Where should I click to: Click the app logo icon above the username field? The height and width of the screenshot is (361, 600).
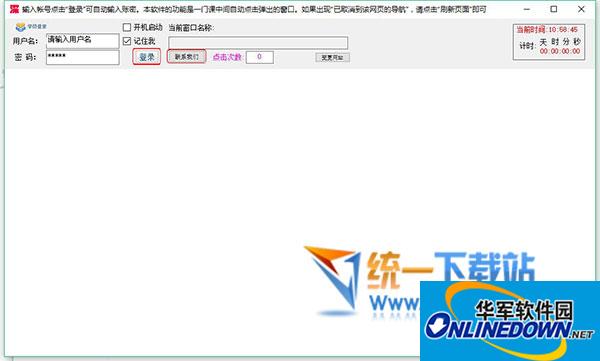pyautogui.click(x=20, y=27)
